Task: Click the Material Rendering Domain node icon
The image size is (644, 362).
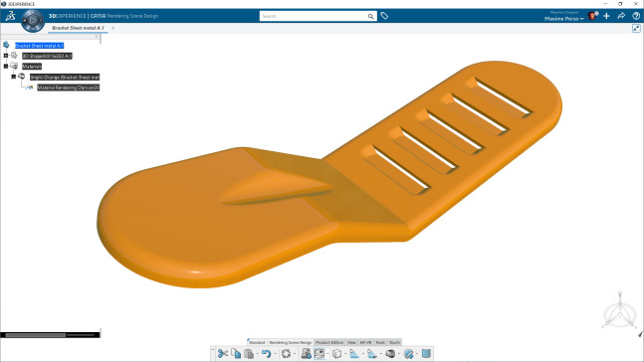Action: 30,88
